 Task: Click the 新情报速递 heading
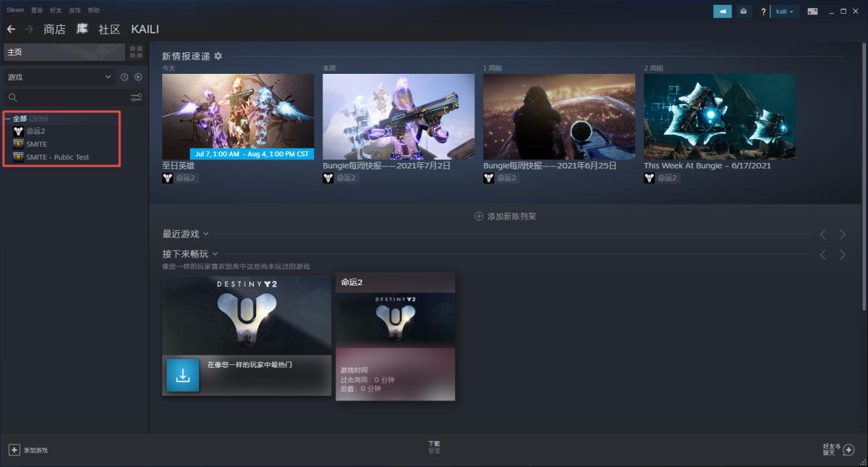(186, 56)
